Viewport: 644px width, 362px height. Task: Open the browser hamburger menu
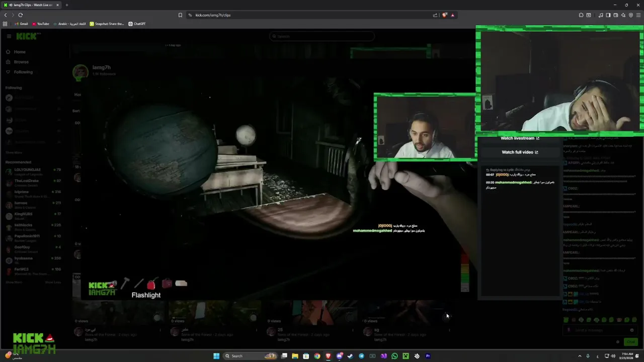638,15
